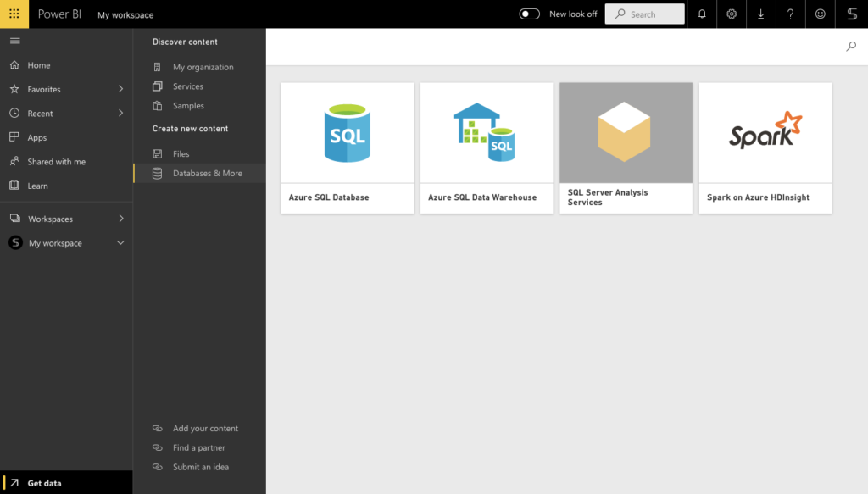
Task: Toggle the New look switch
Action: pyautogui.click(x=529, y=14)
